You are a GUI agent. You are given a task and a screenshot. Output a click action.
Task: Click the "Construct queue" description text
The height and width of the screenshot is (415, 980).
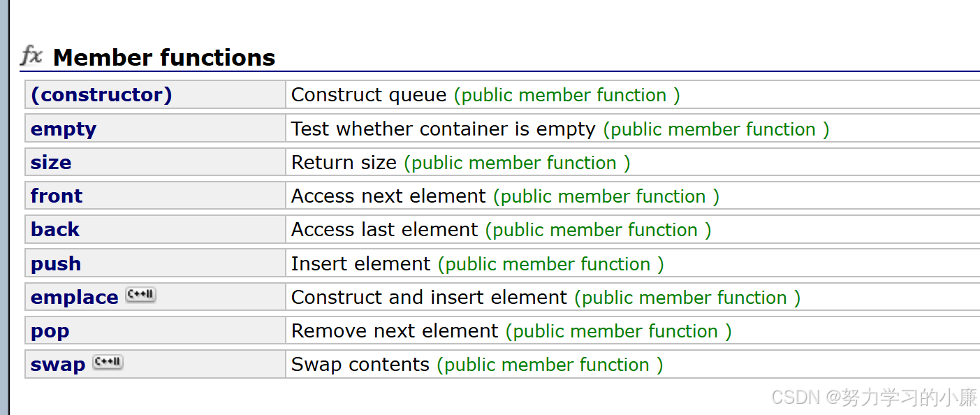369,95
